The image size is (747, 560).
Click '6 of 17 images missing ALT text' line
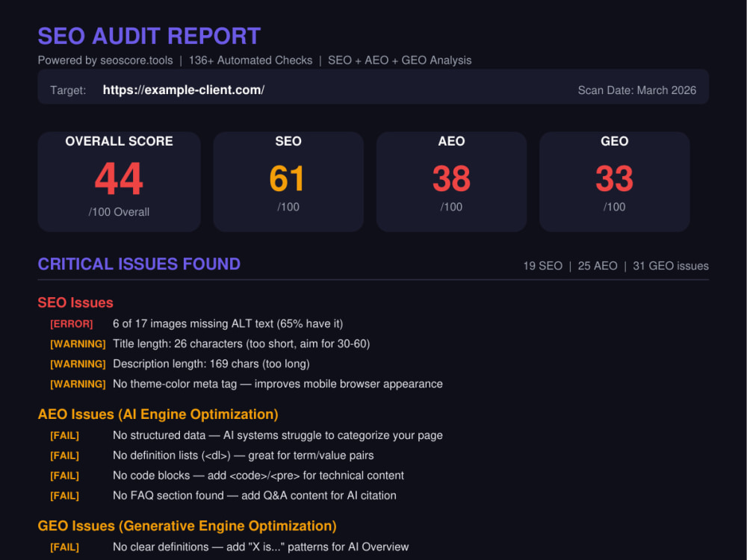(x=228, y=324)
